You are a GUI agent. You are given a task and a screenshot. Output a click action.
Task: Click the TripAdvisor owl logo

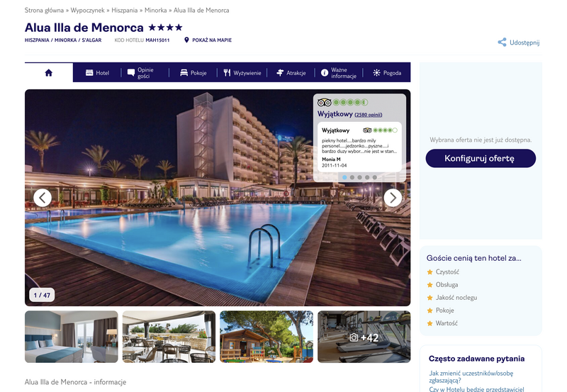324,102
